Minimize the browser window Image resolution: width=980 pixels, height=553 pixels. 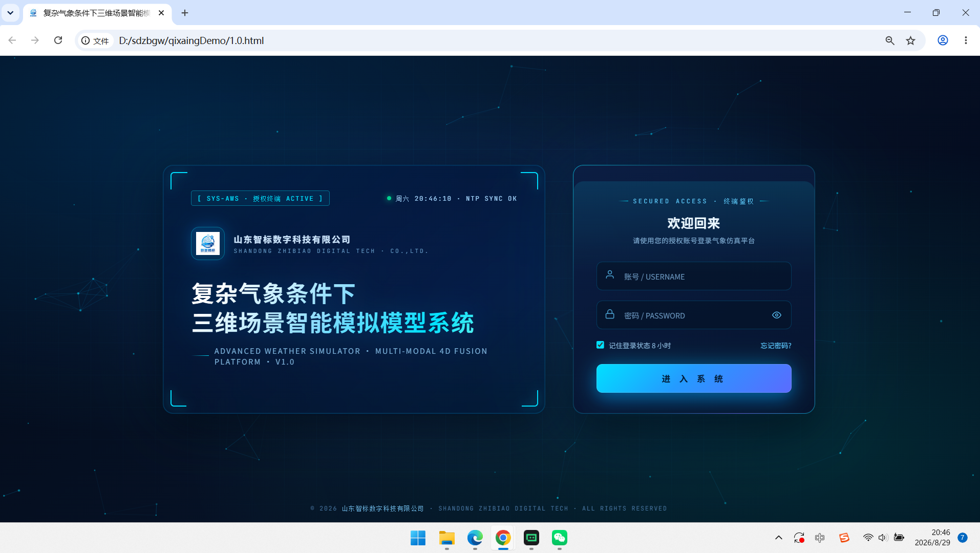(x=907, y=13)
